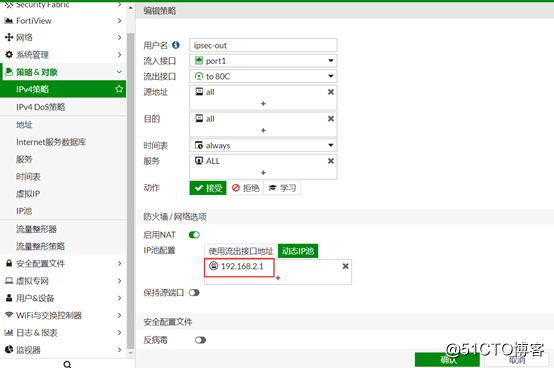Toggle the 反病毒 switch

coord(200,340)
